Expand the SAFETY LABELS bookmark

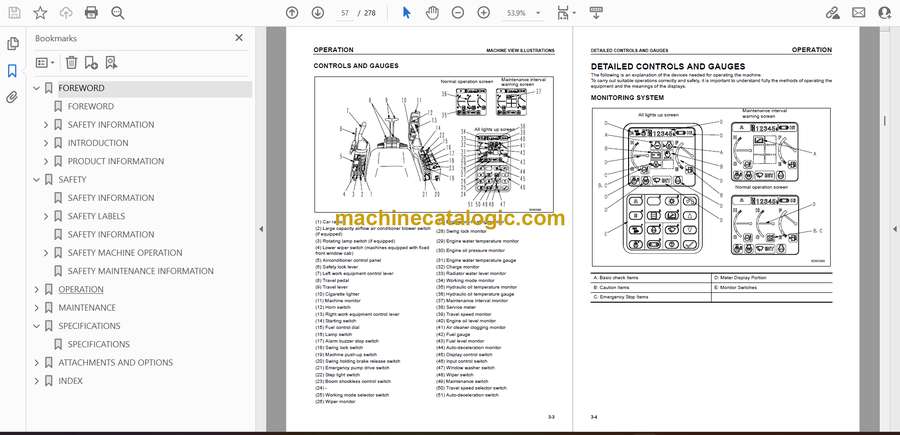point(46,217)
